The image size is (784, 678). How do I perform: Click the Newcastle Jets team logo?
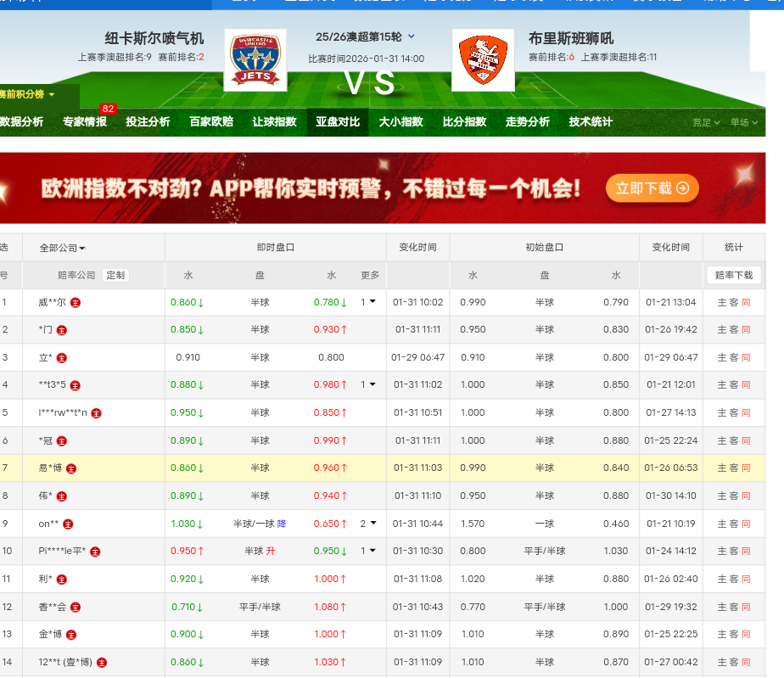coord(255,60)
